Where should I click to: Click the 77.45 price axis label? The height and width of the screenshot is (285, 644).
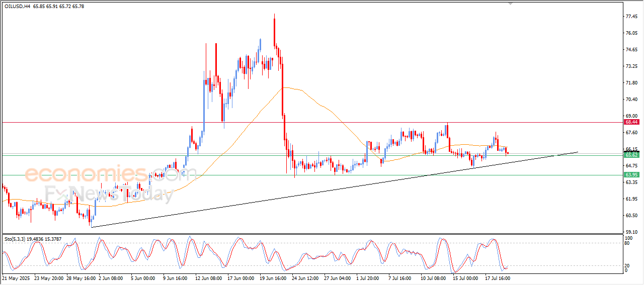(x=632, y=17)
